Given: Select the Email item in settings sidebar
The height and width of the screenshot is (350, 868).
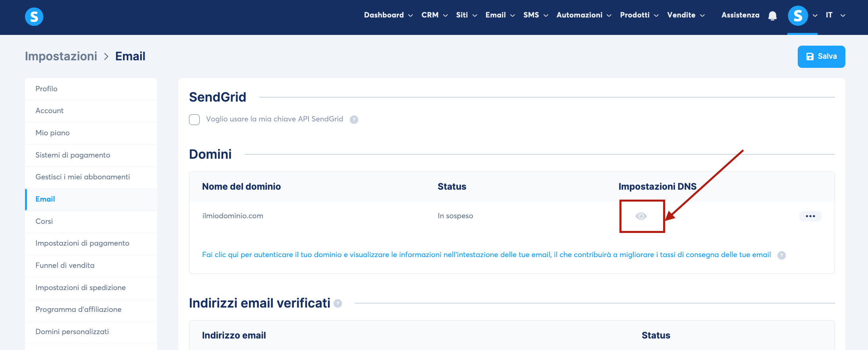Looking at the screenshot, I should click(91, 199).
